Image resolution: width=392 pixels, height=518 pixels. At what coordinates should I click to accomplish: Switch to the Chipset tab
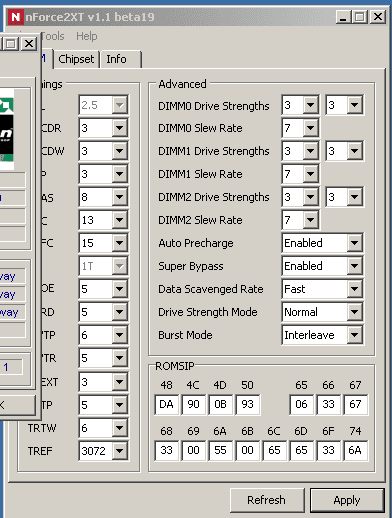pos(76,59)
